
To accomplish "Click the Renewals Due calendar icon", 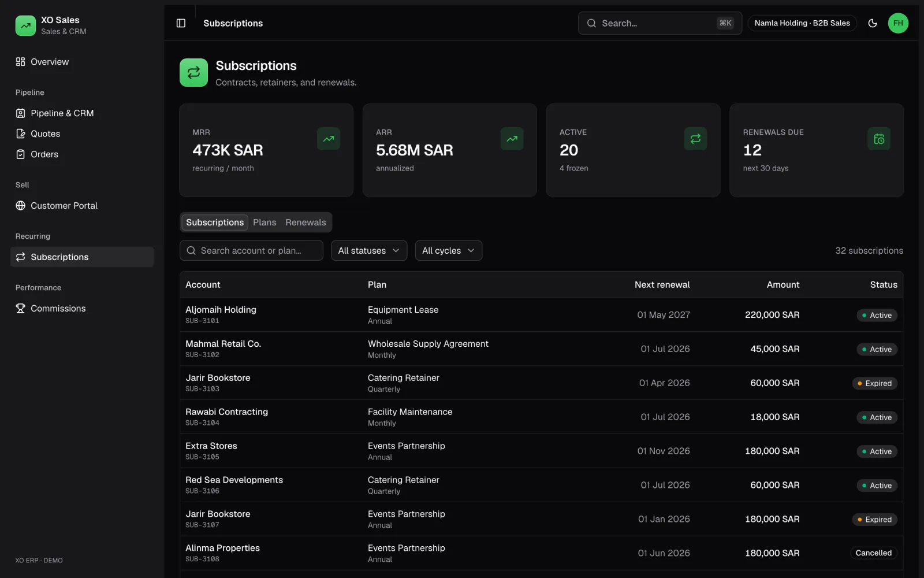I will (x=879, y=139).
